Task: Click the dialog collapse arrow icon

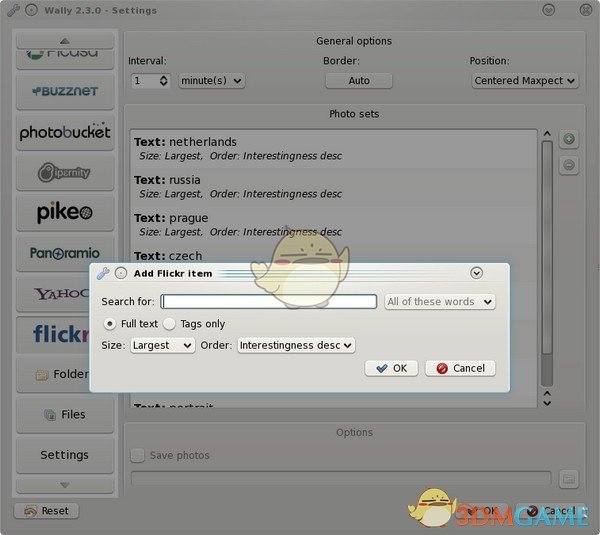Action: [x=476, y=273]
